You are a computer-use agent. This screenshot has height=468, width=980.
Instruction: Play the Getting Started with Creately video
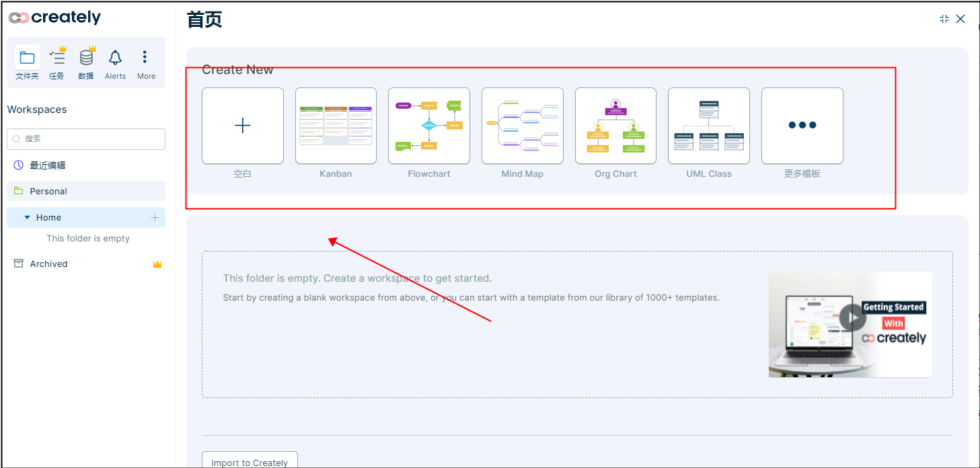coord(852,317)
